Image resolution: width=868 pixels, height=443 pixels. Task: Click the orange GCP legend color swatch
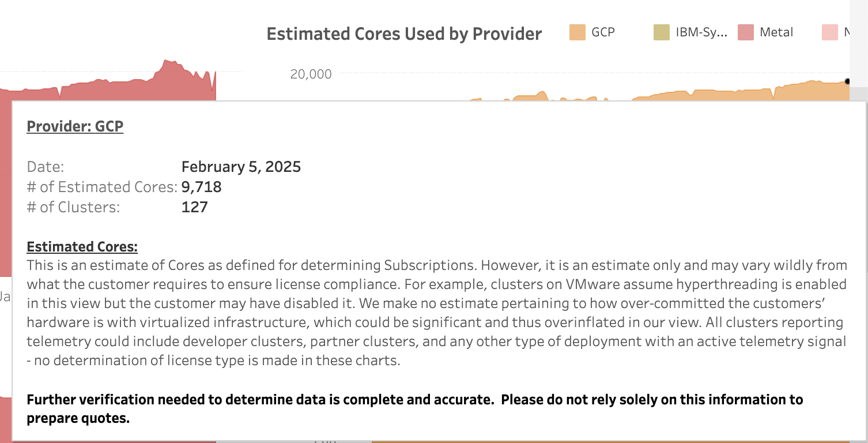[x=577, y=32]
